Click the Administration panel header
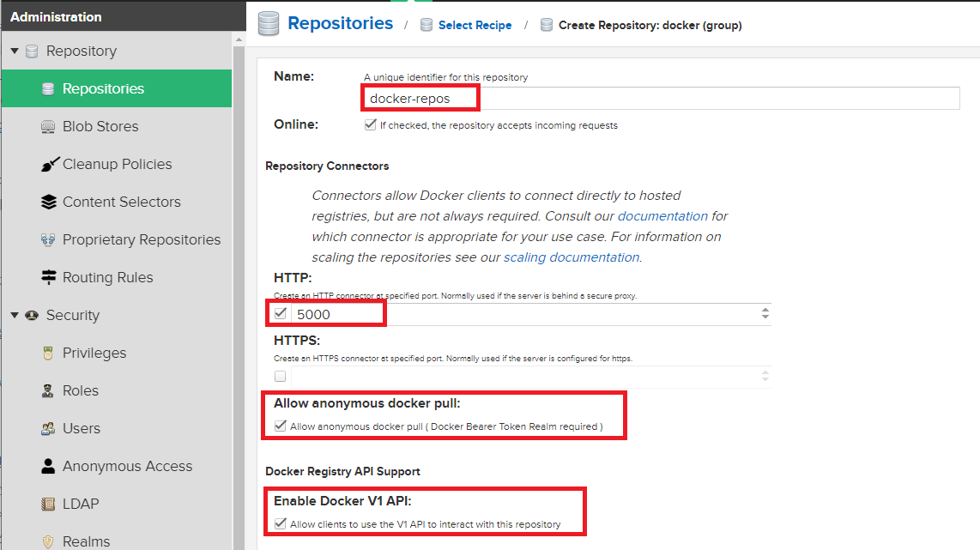 [x=123, y=16]
